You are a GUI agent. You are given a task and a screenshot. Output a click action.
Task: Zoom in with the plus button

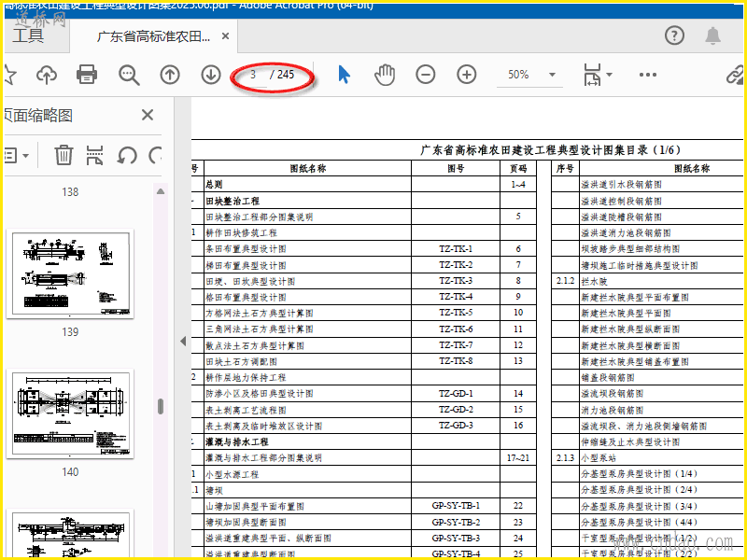tap(466, 75)
